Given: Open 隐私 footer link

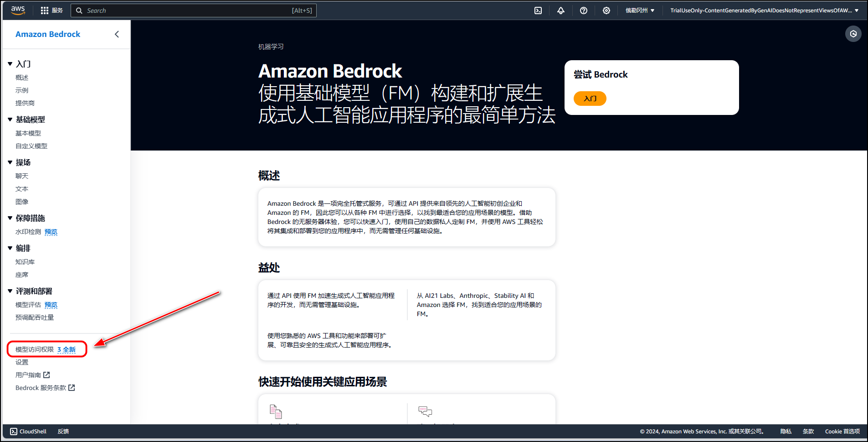Looking at the screenshot, I should tap(786, 432).
